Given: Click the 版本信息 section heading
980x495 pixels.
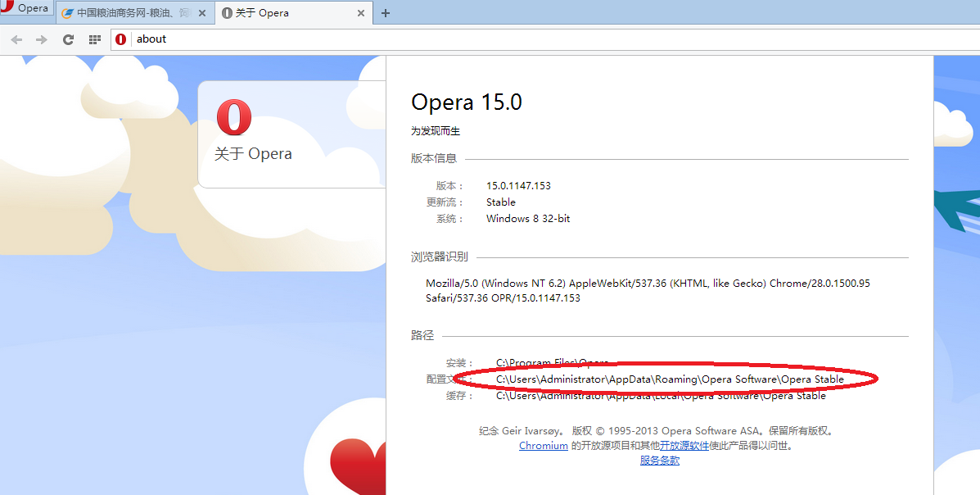Looking at the screenshot, I should pyautogui.click(x=434, y=158).
